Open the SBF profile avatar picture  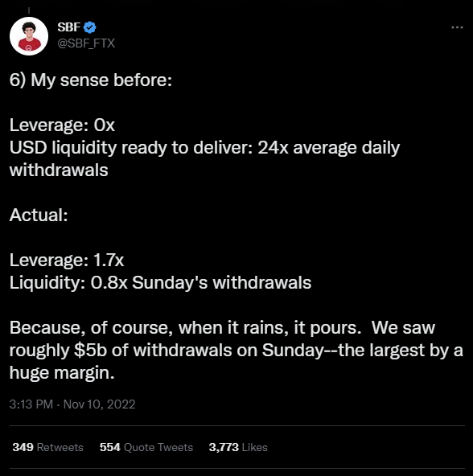tap(29, 36)
